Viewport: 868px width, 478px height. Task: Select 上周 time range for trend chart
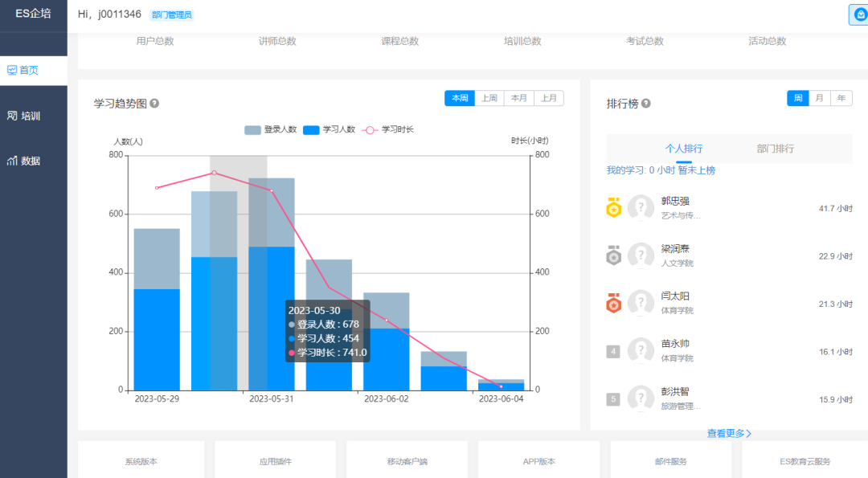489,98
